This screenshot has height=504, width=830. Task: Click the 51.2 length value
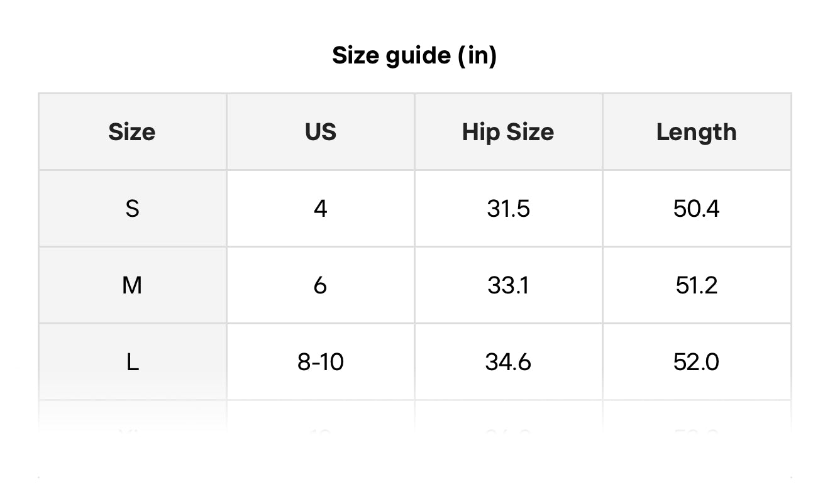pos(696,285)
